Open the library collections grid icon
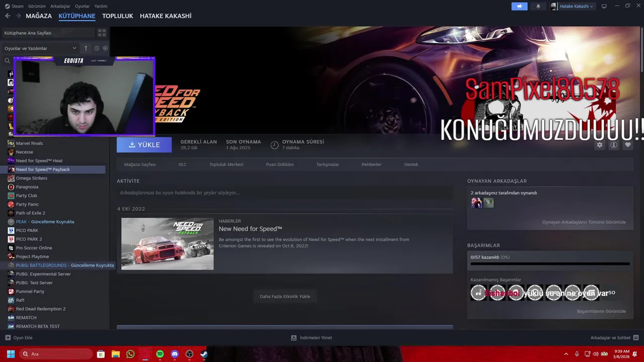Viewport: 644px width, 362px height. [x=102, y=33]
